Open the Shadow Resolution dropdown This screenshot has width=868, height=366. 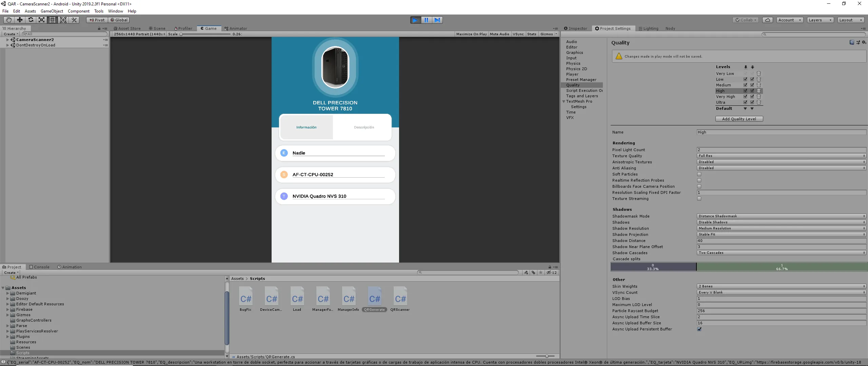(x=782, y=228)
